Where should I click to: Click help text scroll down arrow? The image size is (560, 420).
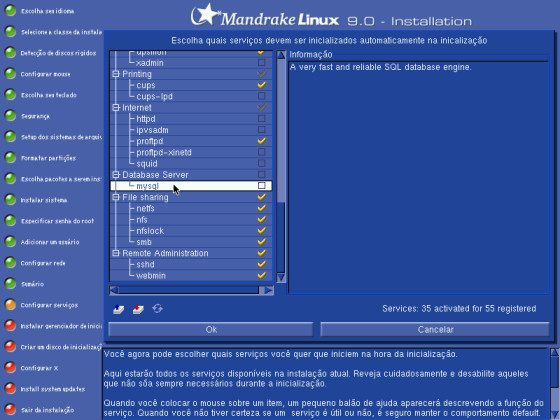tap(555, 415)
